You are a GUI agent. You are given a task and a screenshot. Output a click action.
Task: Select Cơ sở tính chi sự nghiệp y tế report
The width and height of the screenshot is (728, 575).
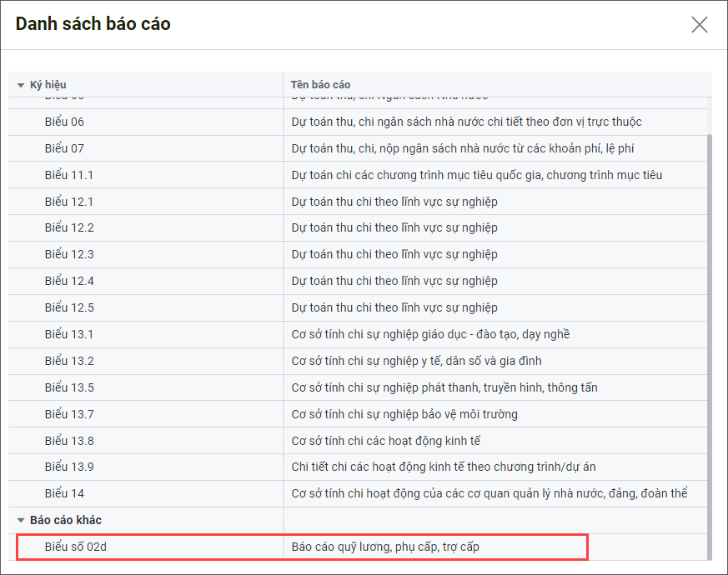[416, 361]
